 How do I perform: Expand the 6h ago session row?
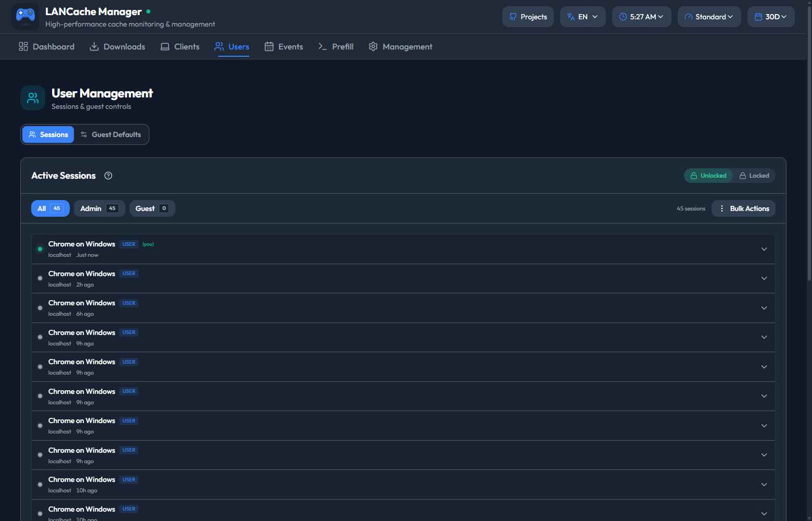pyautogui.click(x=764, y=308)
